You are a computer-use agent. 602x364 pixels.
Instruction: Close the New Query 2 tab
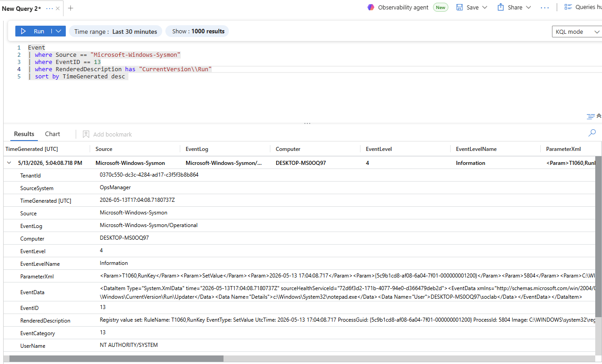(x=58, y=9)
